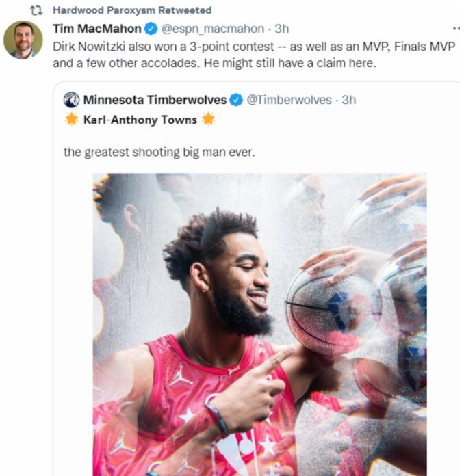Click the Tim MacMahon display name
The image size is (464, 476).
click(96, 29)
